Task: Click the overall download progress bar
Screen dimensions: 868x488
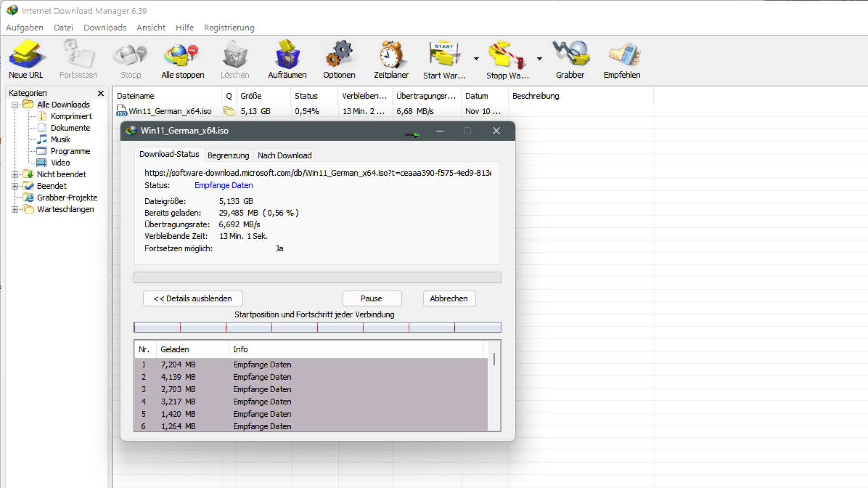Action: (x=317, y=277)
